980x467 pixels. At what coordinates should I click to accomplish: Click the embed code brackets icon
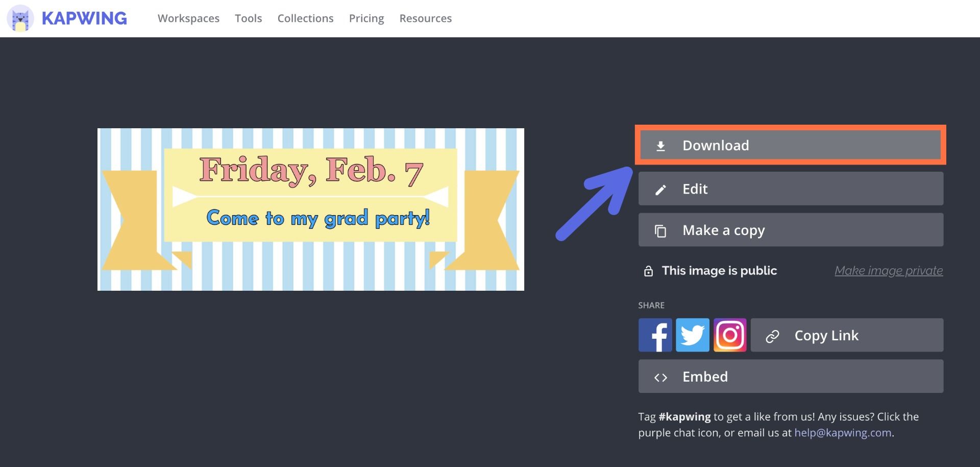(660, 378)
